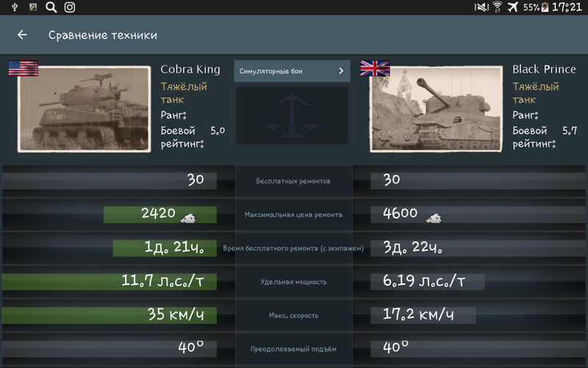Tap the back arrow in header
The image size is (588, 368).
pos(22,35)
